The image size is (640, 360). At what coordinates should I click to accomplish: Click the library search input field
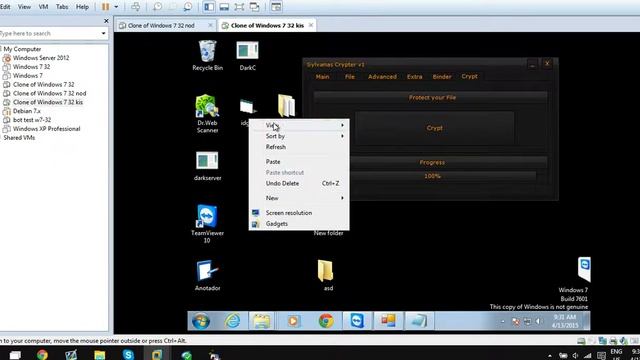click(x=49, y=33)
